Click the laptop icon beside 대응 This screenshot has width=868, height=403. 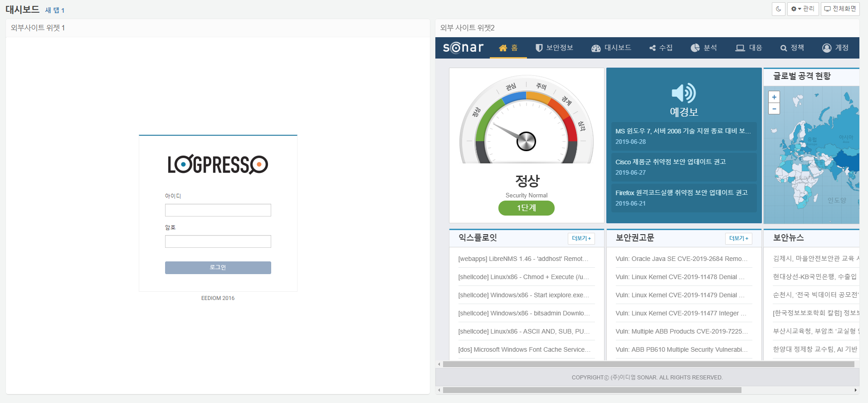point(740,48)
